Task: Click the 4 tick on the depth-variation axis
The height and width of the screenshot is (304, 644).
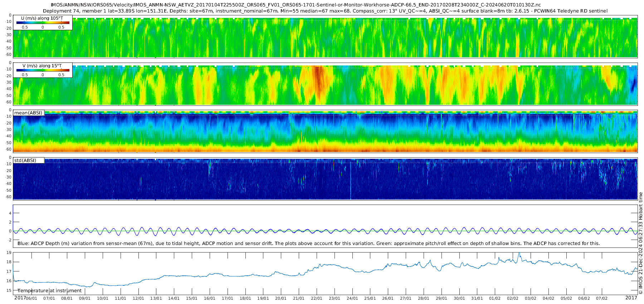Action: coord(10,214)
